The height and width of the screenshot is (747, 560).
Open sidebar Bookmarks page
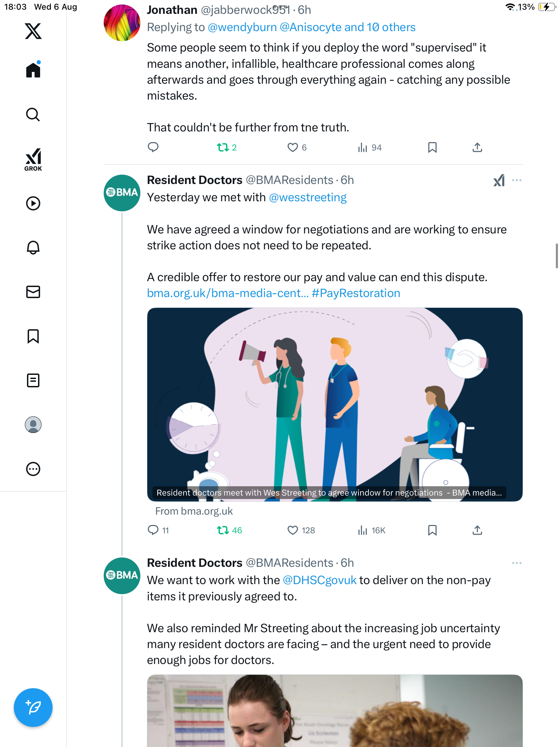pyautogui.click(x=33, y=336)
